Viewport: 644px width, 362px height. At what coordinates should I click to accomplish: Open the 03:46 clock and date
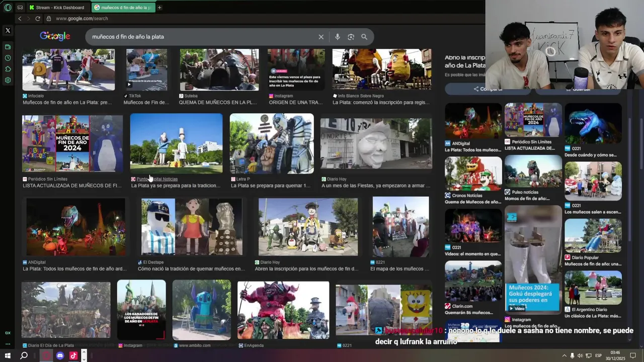(615, 355)
